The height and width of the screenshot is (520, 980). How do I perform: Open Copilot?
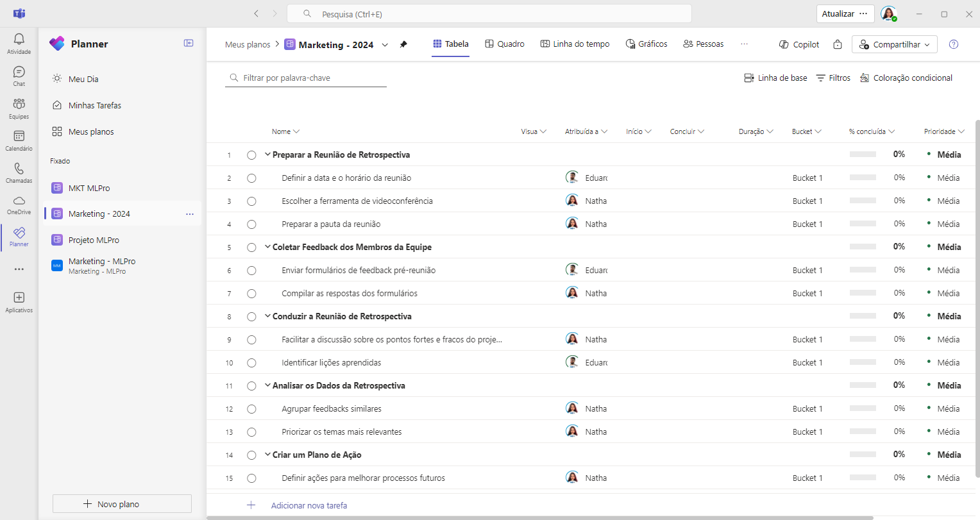click(799, 44)
